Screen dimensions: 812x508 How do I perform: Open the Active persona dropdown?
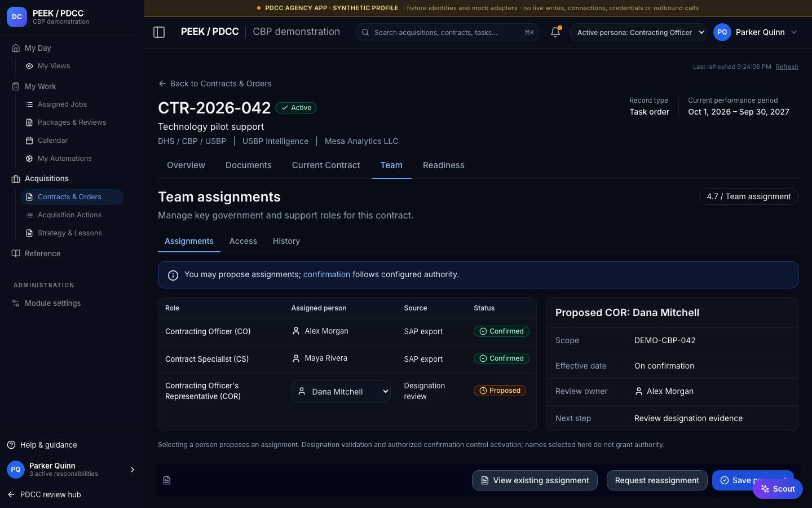(x=638, y=32)
